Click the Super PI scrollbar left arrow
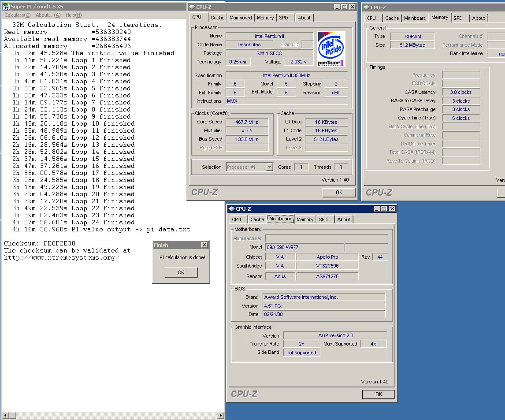Screen dimensions: 505x420 4,416
